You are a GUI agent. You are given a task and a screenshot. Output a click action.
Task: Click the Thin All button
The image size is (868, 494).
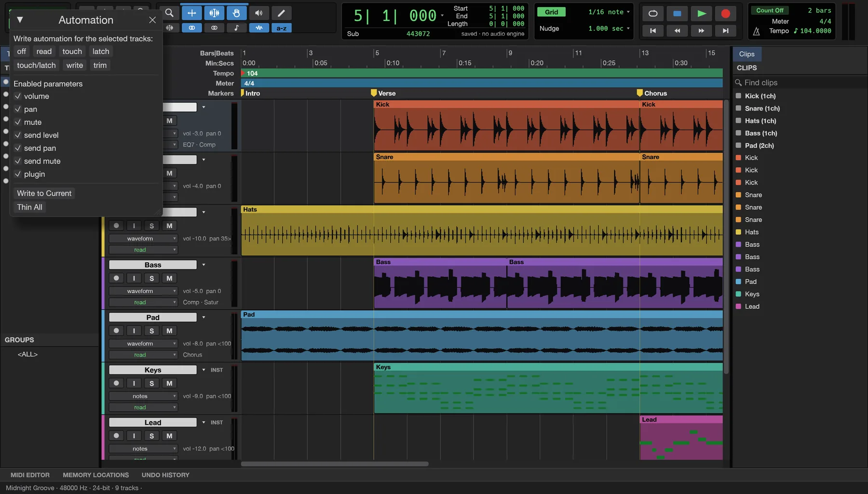pyautogui.click(x=30, y=207)
